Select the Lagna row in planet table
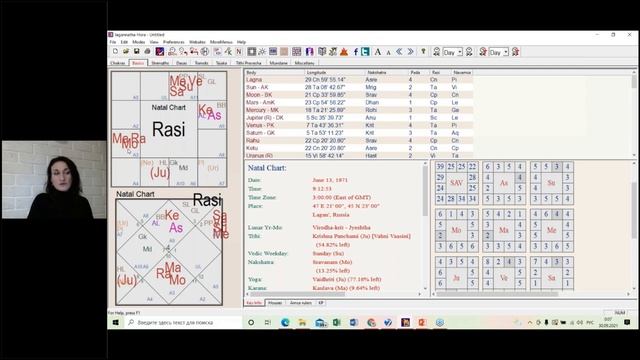This screenshot has width=640, height=360. click(359, 80)
